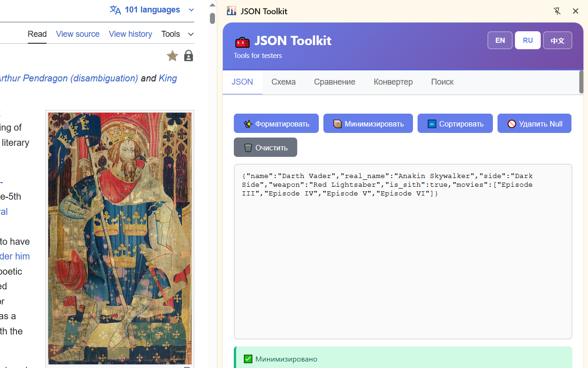588x368 pixels.
Task: Open the Поиск tab
Action: pos(442,82)
